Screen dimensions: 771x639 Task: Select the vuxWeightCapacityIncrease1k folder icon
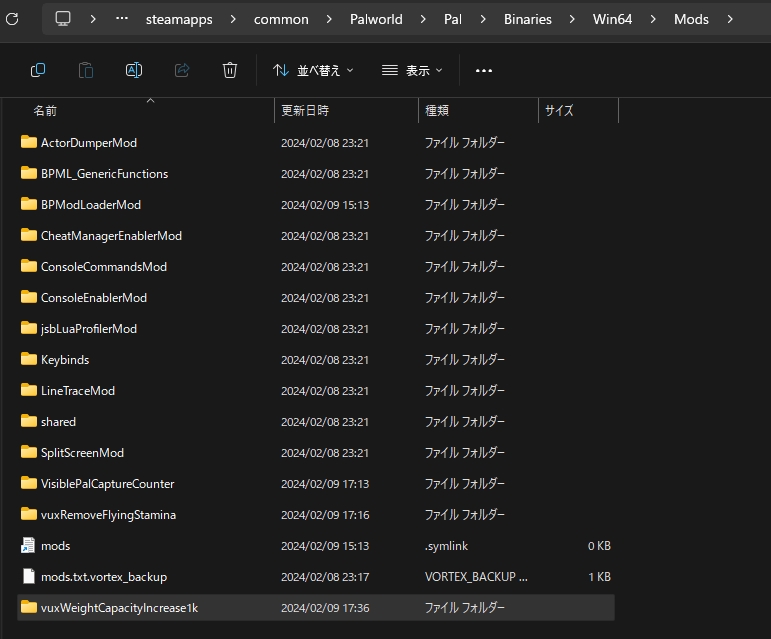pos(29,607)
